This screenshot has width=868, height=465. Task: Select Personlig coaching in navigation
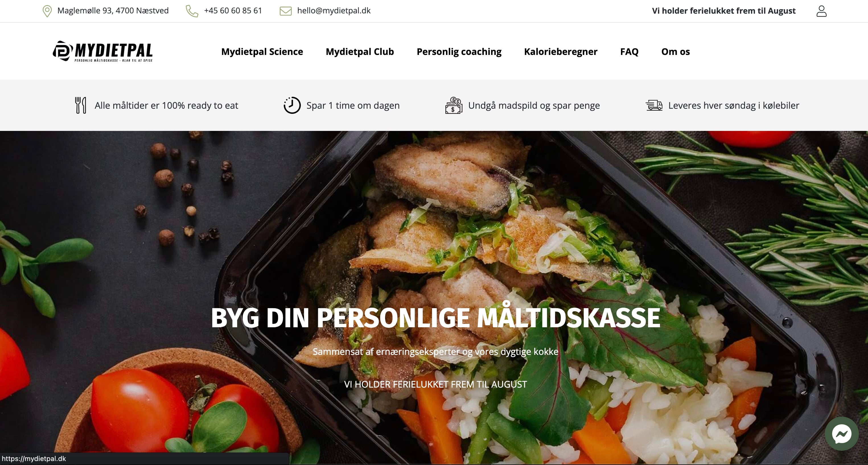pos(459,52)
